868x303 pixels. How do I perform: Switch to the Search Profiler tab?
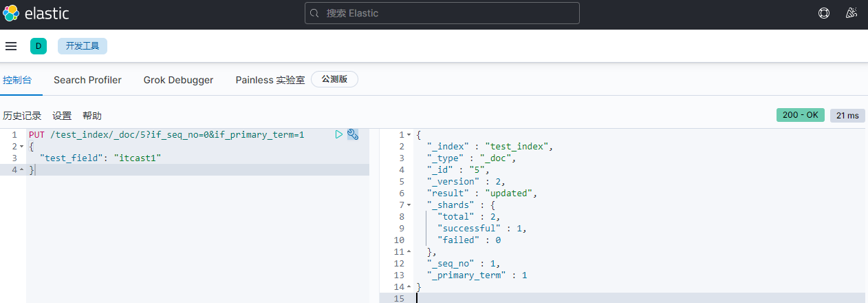coord(87,80)
